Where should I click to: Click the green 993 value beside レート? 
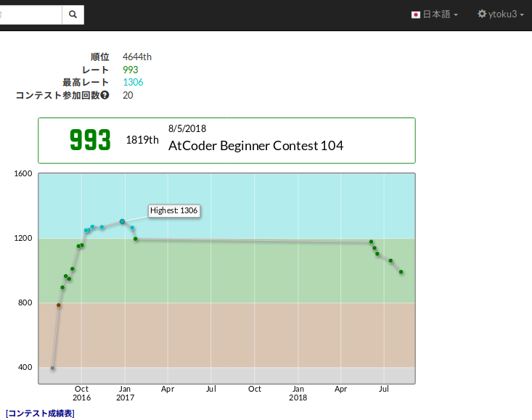click(x=131, y=70)
